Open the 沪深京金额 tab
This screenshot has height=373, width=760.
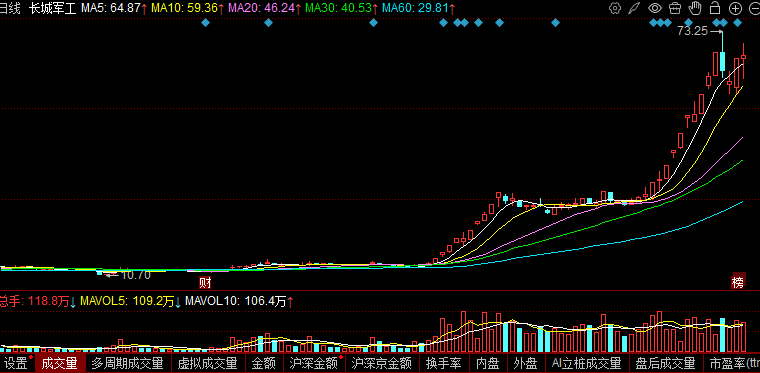(381, 363)
